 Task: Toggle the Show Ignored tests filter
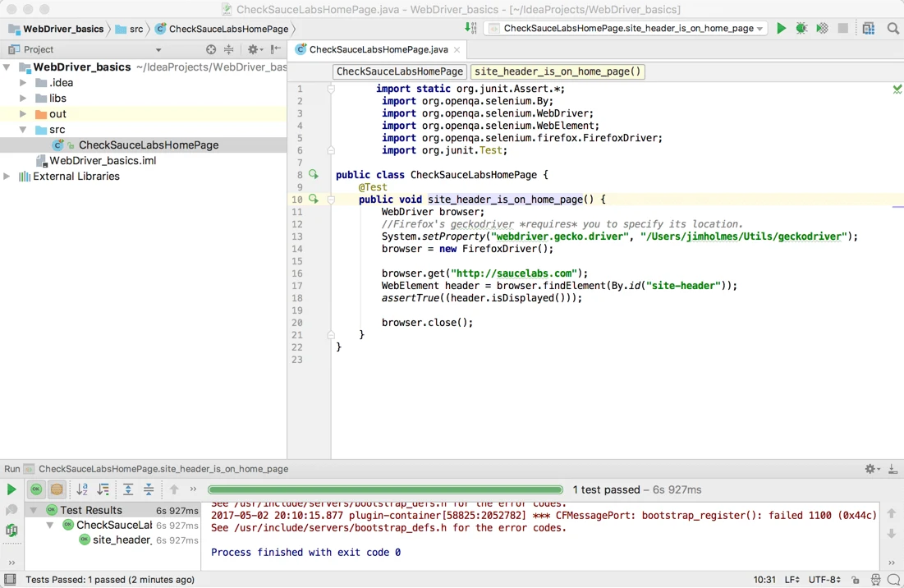[x=54, y=489]
